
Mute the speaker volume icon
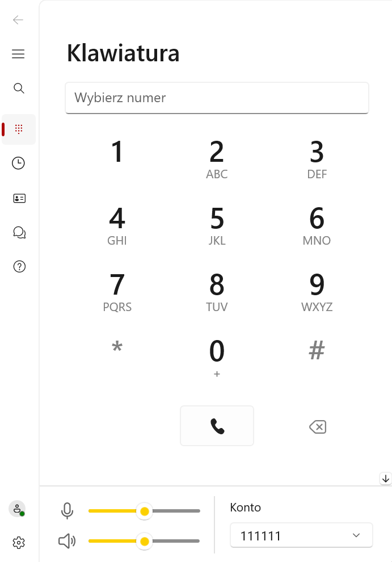tap(67, 541)
